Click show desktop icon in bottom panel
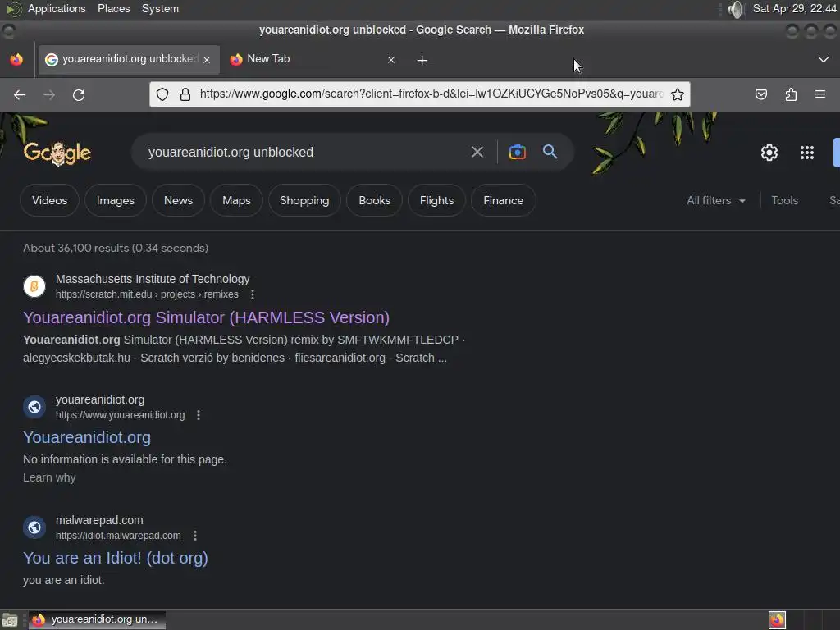Screen dimensions: 840x630 [10, 620]
